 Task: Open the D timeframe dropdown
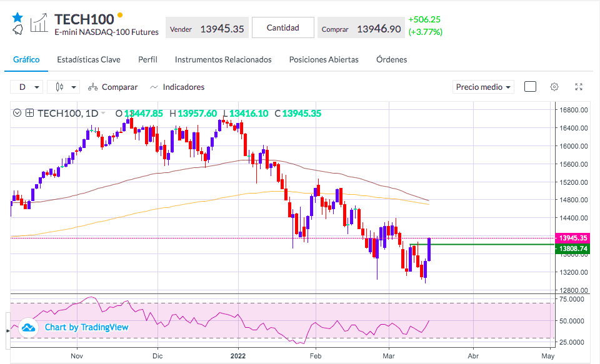[x=26, y=87]
